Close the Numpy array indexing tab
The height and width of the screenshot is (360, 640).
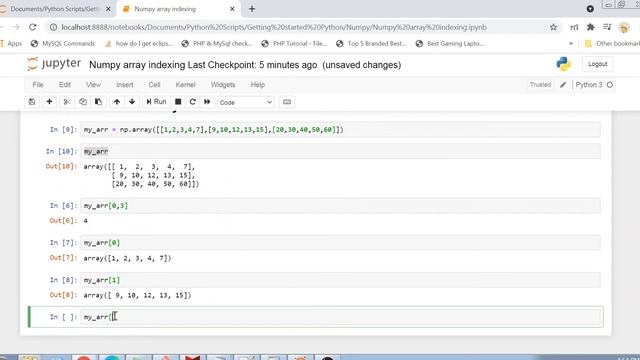click(232, 9)
